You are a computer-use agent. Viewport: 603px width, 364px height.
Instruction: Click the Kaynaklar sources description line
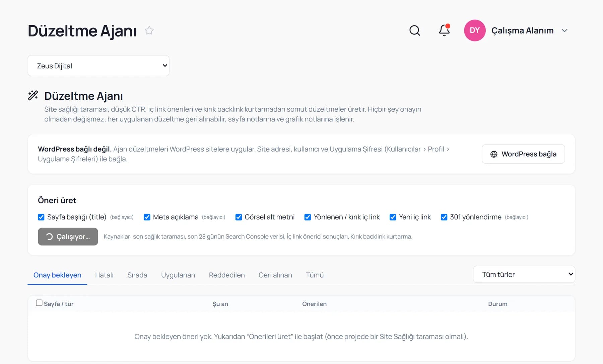pyautogui.click(x=258, y=237)
